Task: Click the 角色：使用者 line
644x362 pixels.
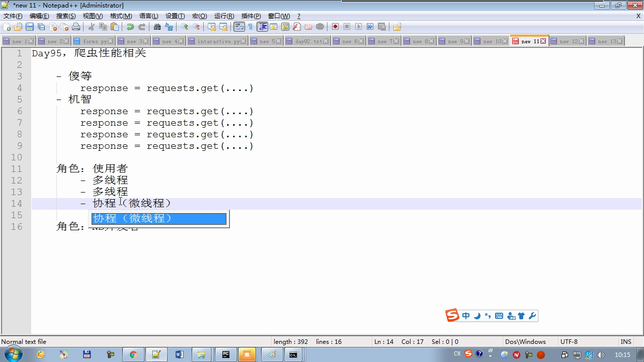Action: [x=92, y=169]
